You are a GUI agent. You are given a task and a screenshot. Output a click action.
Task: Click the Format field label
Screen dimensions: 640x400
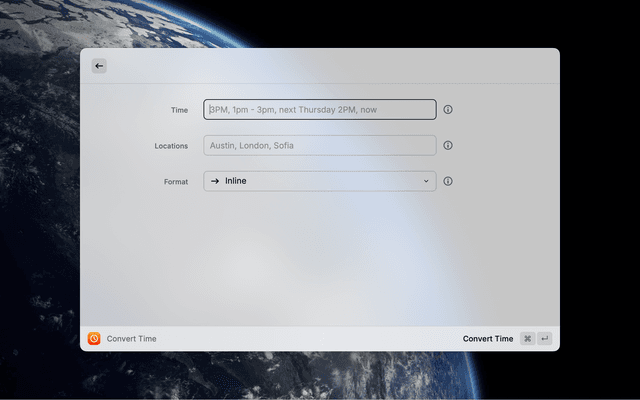point(176,182)
